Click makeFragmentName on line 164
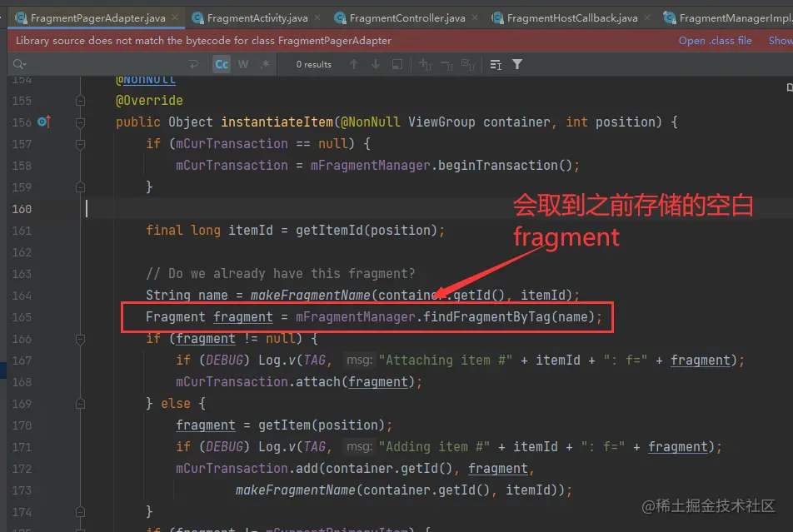793x532 pixels. [311, 296]
